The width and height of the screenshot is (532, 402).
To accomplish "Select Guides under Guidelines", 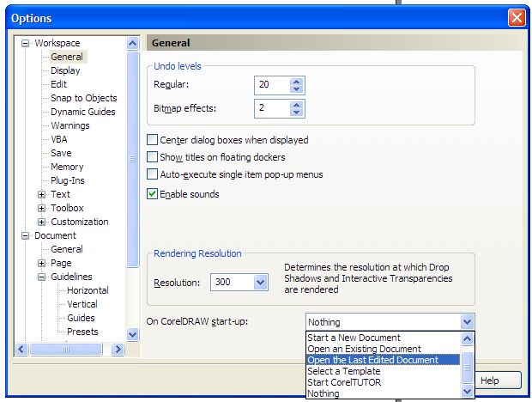I will (x=81, y=318).
